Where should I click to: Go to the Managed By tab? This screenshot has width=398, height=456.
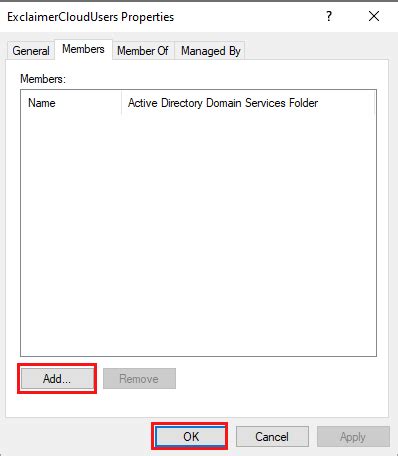(x=210, y=51)
